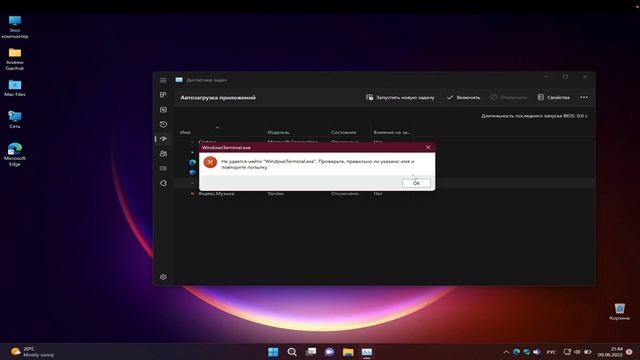Click the 'Автозагрузка приложений' page heading
640x360 pixels.
(x=218, y=98)
